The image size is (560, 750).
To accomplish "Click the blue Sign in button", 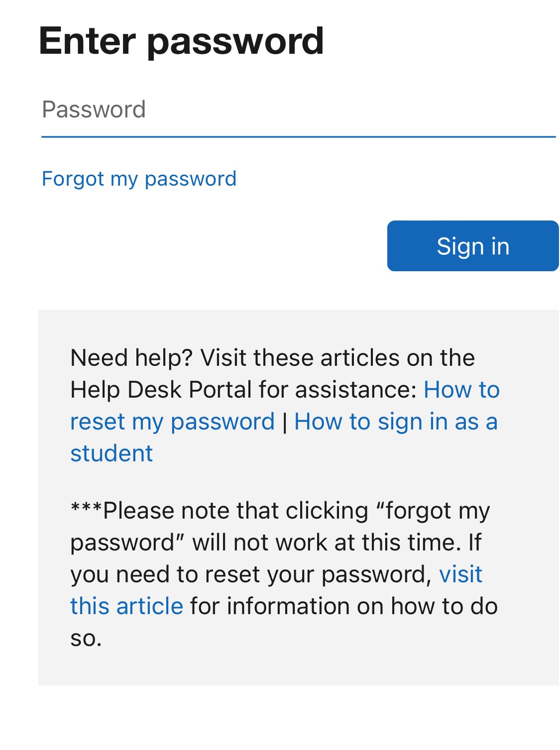I will pos(473,246).
